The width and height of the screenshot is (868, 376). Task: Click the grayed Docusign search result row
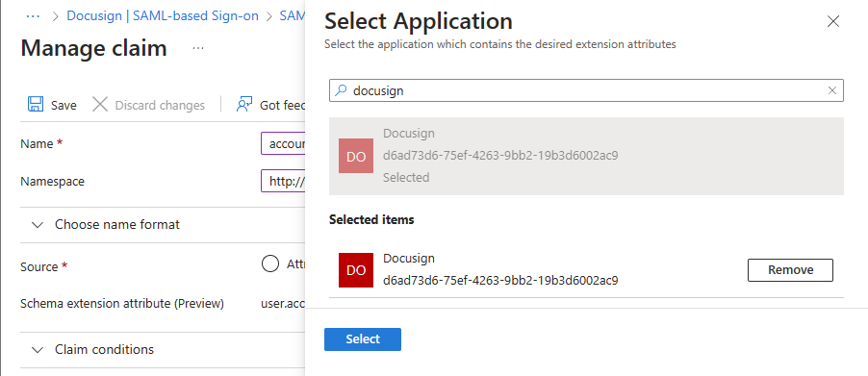point(586,156)
